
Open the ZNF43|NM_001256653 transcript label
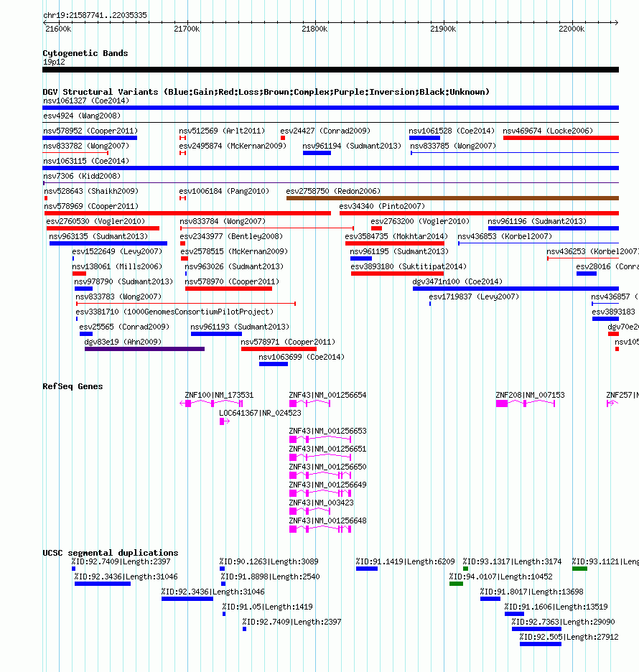(328, 431)
